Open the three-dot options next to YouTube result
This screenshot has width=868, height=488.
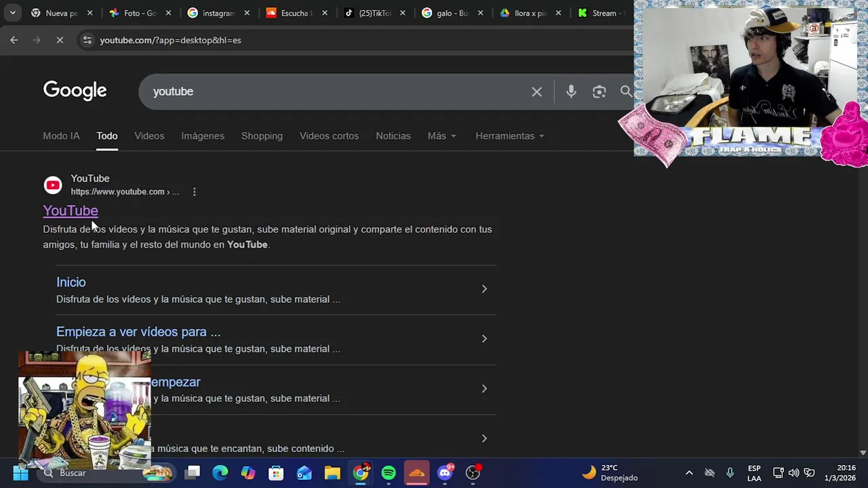194,192
